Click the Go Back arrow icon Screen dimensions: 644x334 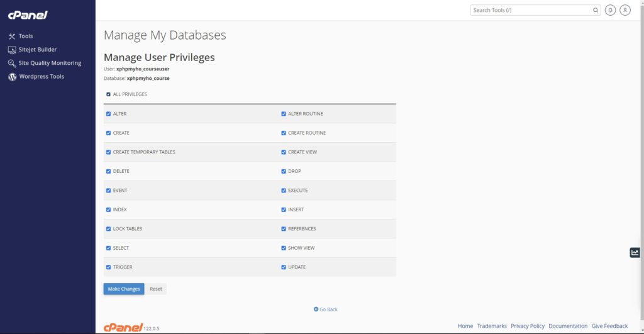pyautogui.click(x=316, y=309)
